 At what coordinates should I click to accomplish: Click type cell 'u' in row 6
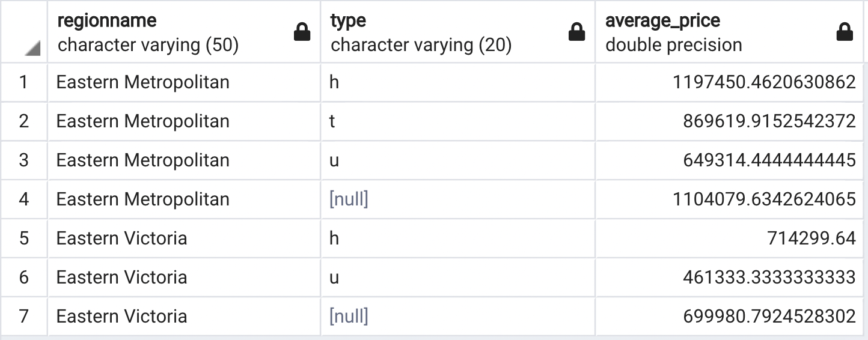tap(335, 277)
